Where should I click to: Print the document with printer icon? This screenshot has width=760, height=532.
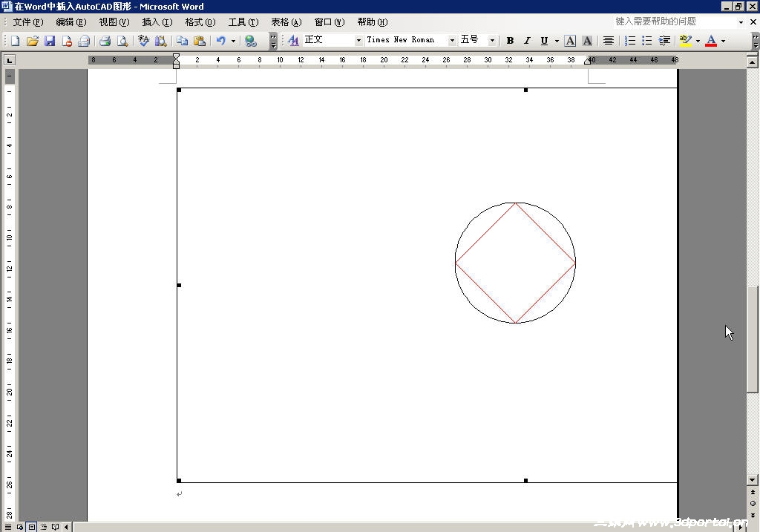pyautogui.click(x=105, y=41)
